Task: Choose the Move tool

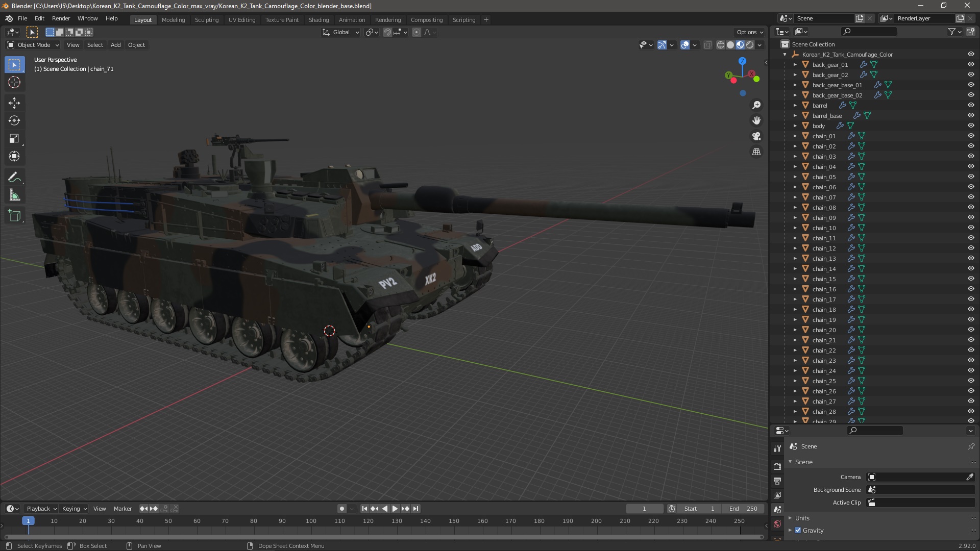Action: pyautogui.click(x=14, y=103)
